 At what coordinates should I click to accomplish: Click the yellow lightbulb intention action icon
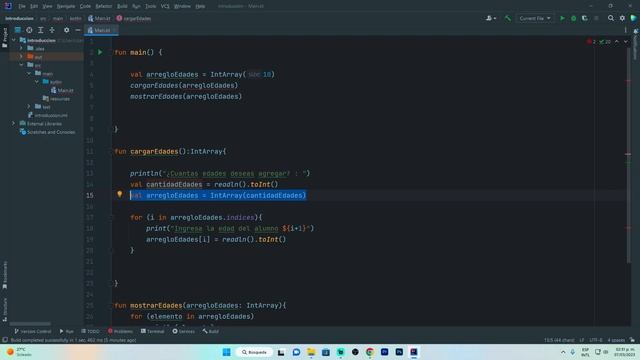[120, 194]
